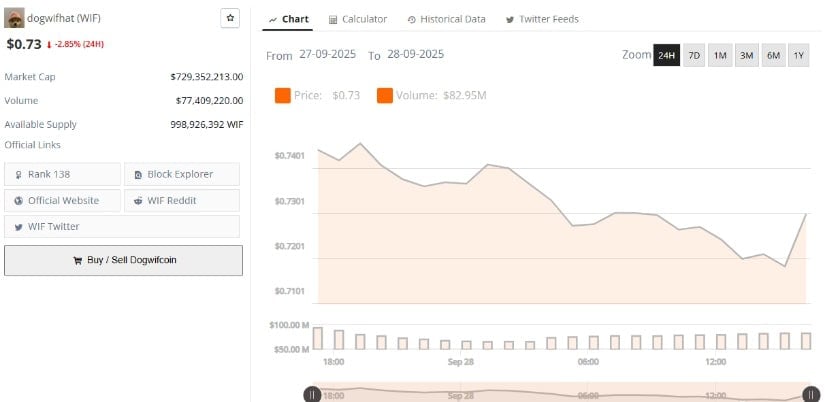Show the Twitter Feeds tab

click(542, 19)
